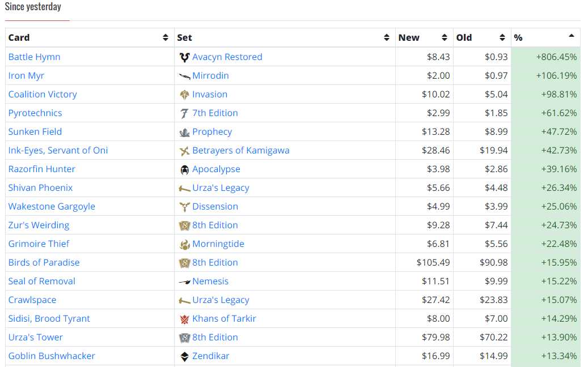The width and height of the screenshot is (588, 367).
Task: Open the Birds of Paradise card link
Action: [x=44, y=263]
